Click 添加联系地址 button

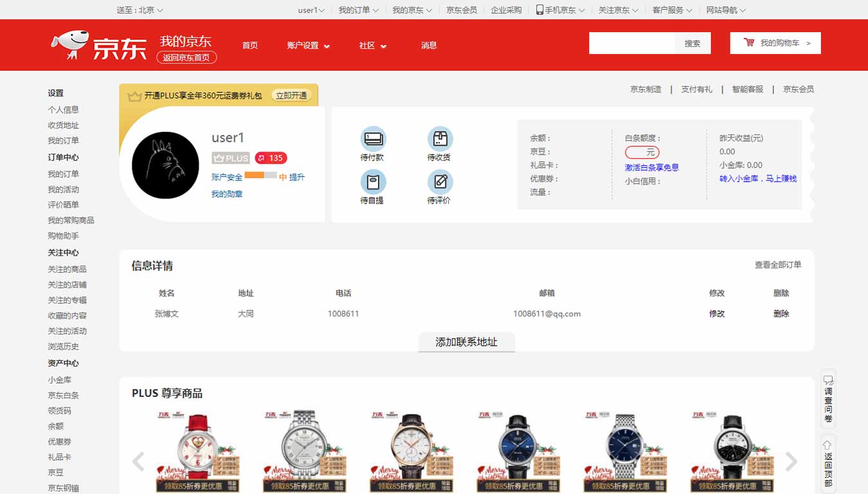pyautogui.click(x=467, y=342)
